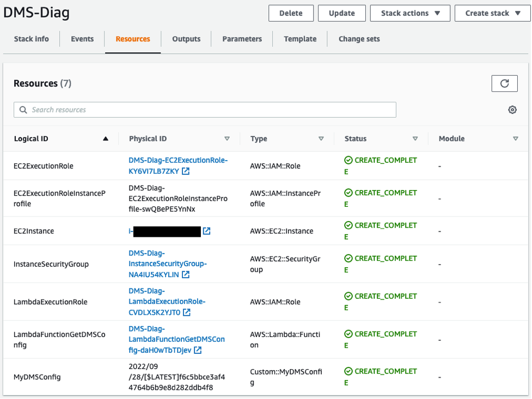
Task: Sort by Physical ID column arrow
Action: (x=227, y=138)
